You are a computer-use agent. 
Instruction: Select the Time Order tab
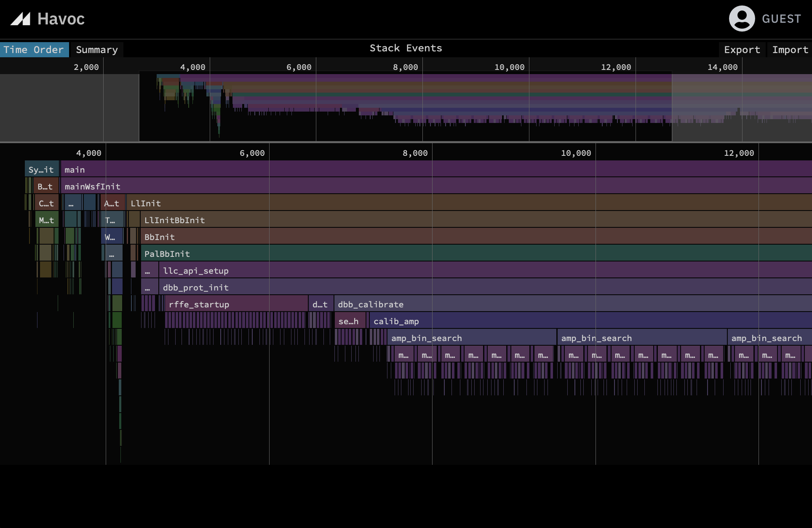34,50
